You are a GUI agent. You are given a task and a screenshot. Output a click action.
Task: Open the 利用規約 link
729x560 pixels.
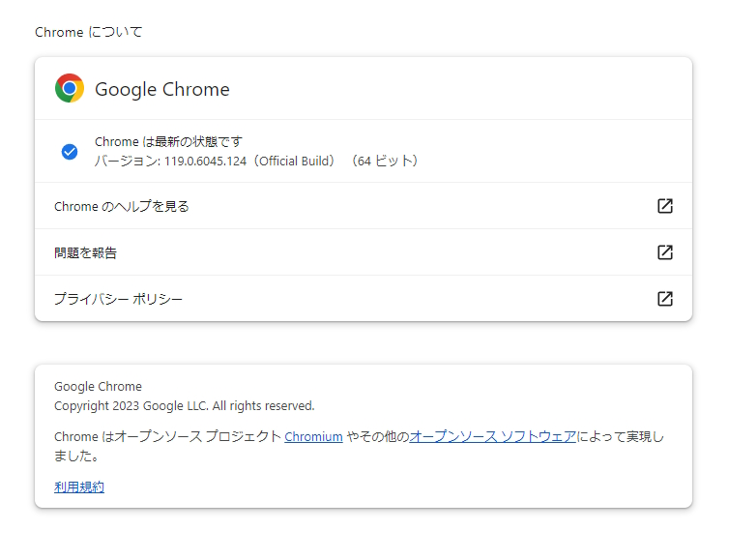click(79, 486)
